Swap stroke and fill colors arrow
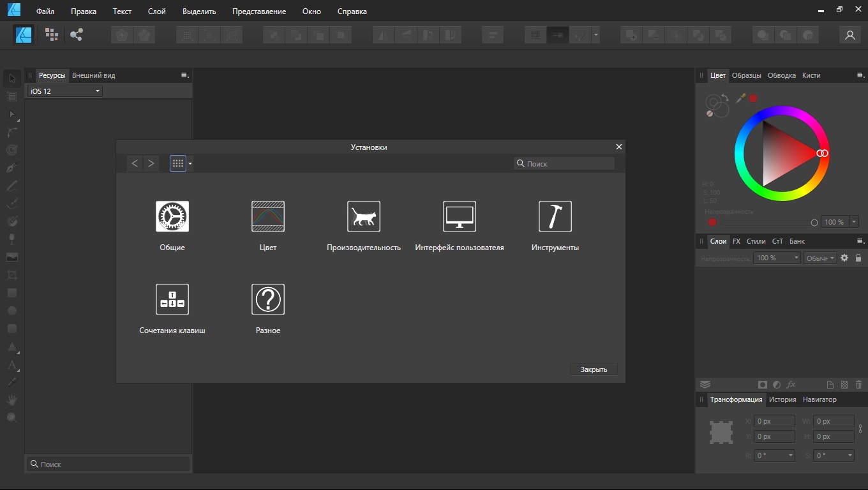This screenshot has width=868, height=490. [725, 98]
